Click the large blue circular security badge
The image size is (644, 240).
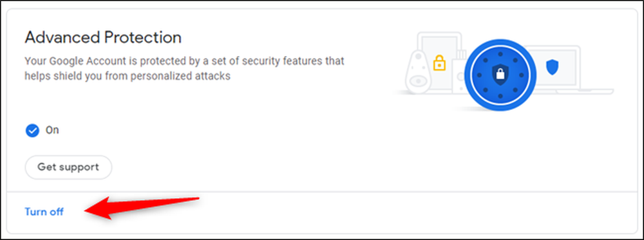(500, 75)
